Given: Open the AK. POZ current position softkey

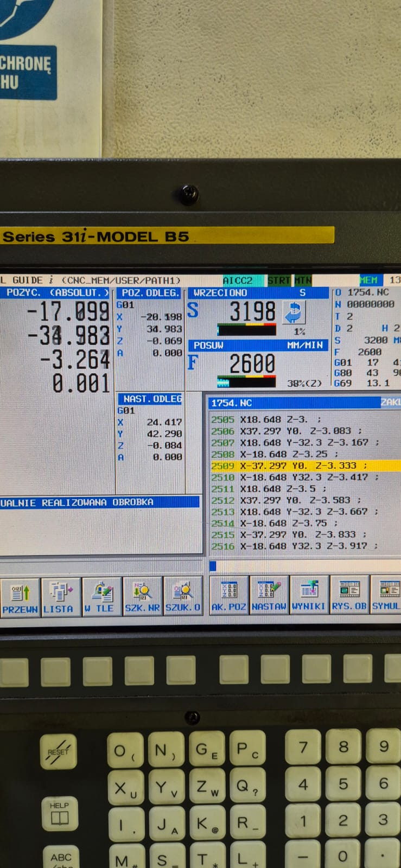Looking at the screenshot, I should coord(229,596).
